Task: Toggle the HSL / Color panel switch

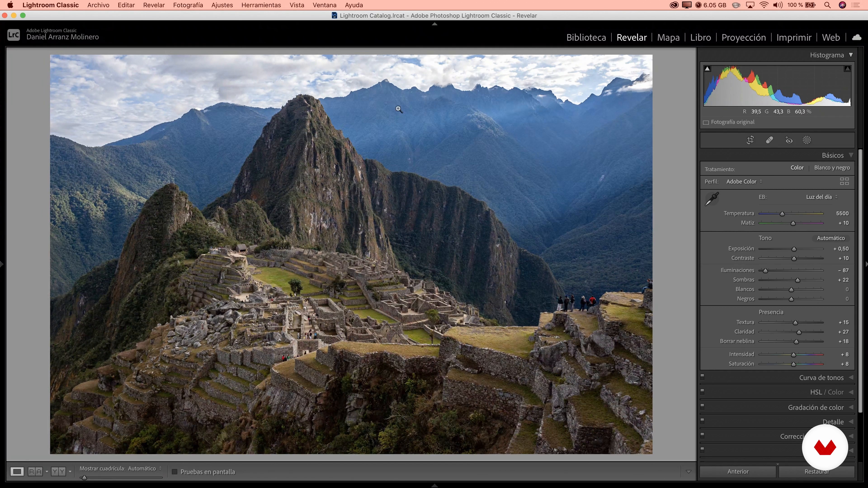Action: (x=702, y=391)
